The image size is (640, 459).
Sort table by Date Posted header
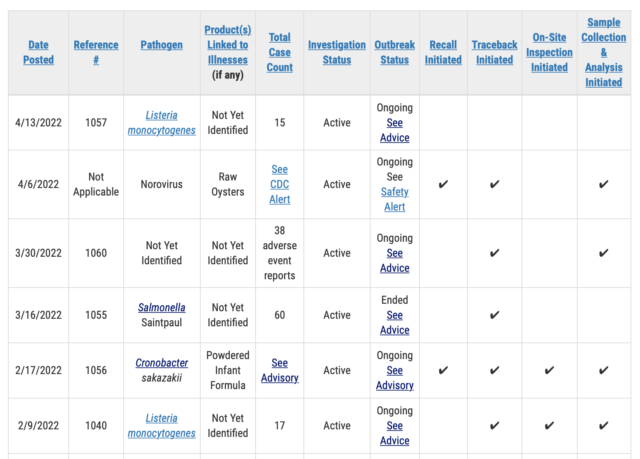[38, 52]
